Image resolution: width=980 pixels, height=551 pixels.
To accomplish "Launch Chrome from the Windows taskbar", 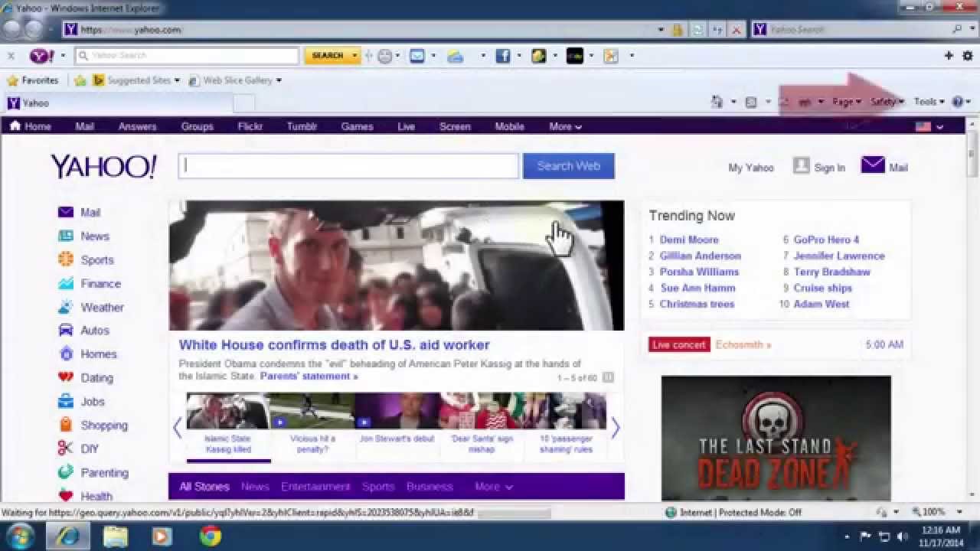I will click(x=211, y=536).
